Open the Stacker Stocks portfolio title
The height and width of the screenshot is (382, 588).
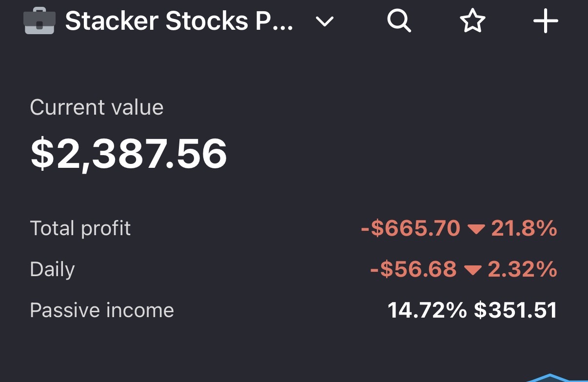[x=179, y=21]
